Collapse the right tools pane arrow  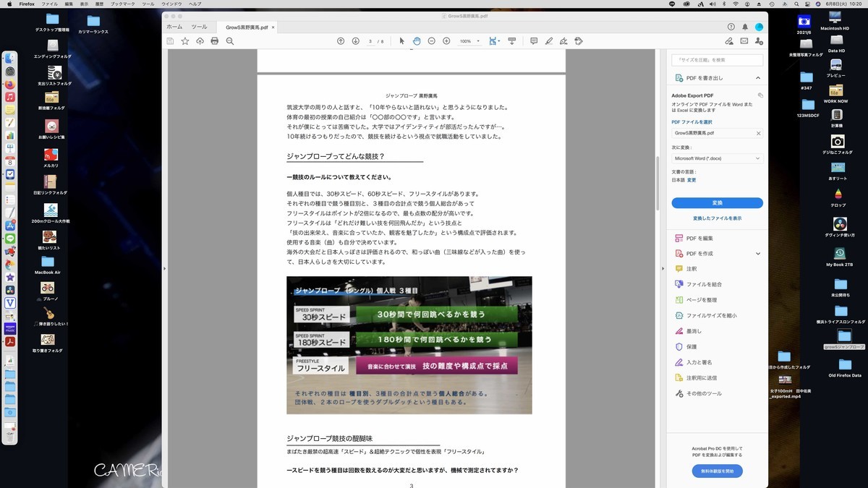click(663, 268)
